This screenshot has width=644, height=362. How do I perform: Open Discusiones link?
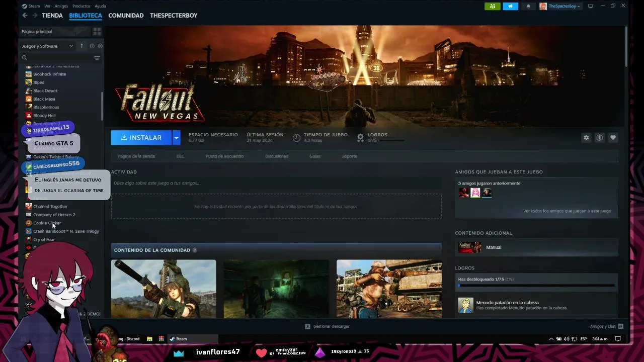(277, 156)
